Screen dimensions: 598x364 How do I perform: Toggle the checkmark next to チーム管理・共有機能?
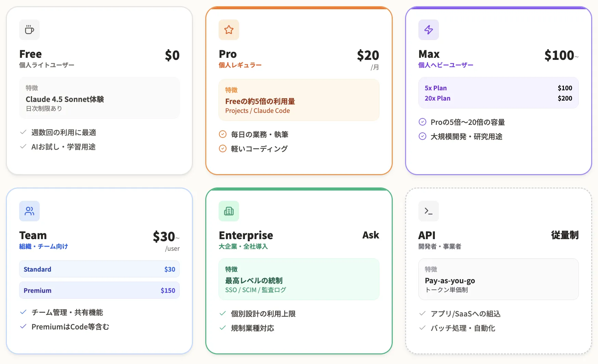[23, 312]
